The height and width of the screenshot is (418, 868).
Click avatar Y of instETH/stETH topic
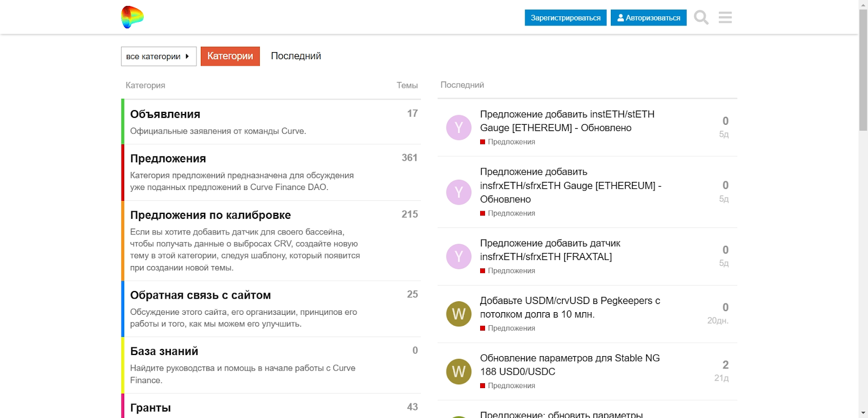[459, 128]
